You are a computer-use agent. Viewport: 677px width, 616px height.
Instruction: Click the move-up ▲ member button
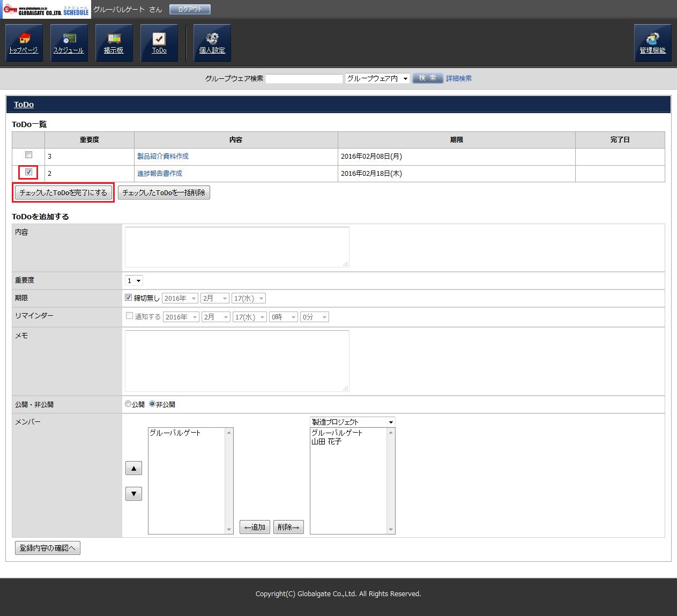pos(133,468)
